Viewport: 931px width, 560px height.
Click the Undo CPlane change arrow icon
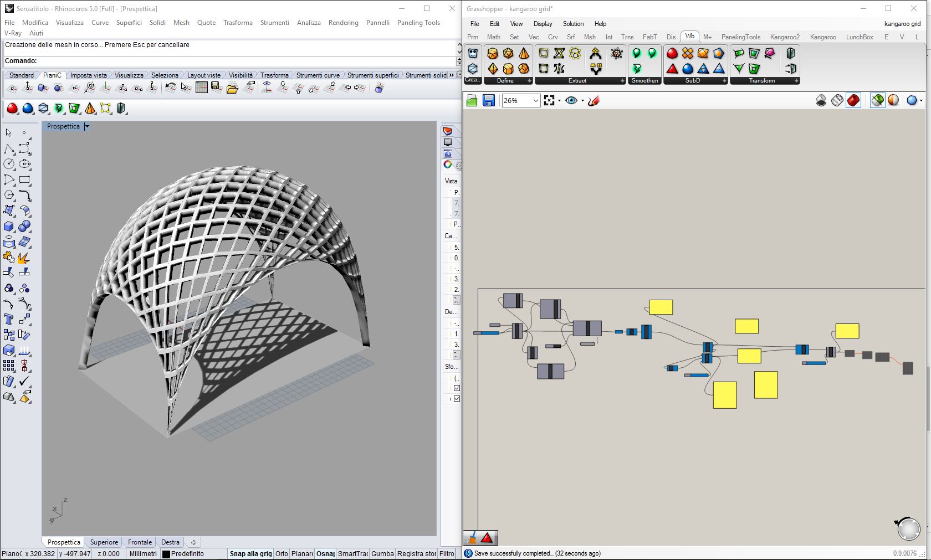coord(171,88)
